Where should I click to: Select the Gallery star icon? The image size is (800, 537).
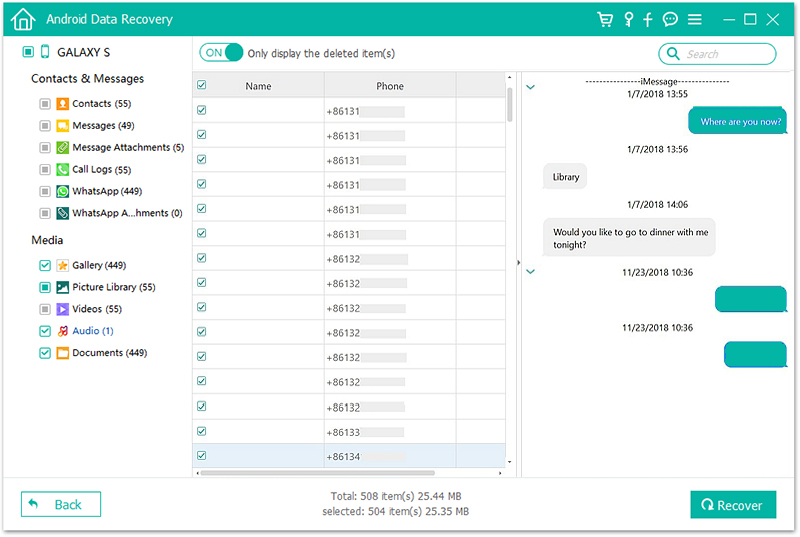click(x=62, y=266)
